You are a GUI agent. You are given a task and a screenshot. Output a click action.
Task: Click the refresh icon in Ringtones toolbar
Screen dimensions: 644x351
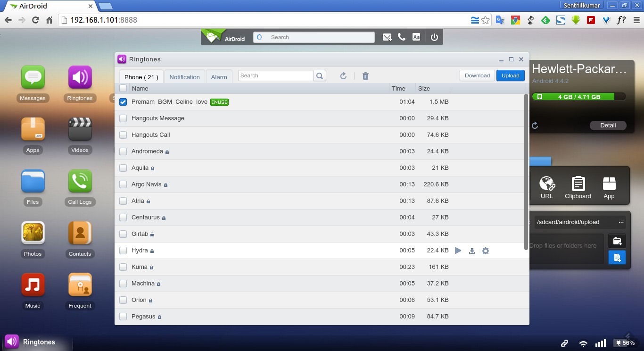click(x=343, y=76)
